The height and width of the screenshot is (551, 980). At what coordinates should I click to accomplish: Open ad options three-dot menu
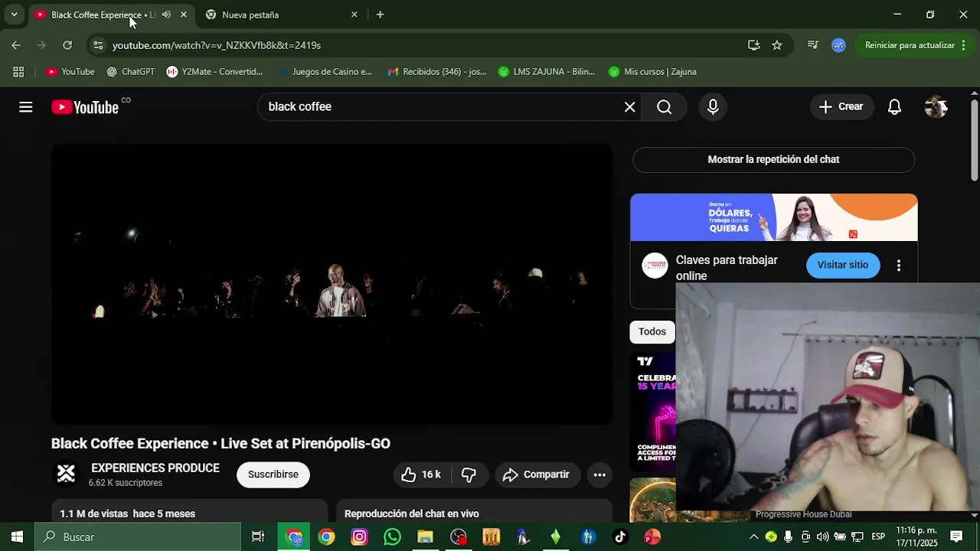[899, 266]
